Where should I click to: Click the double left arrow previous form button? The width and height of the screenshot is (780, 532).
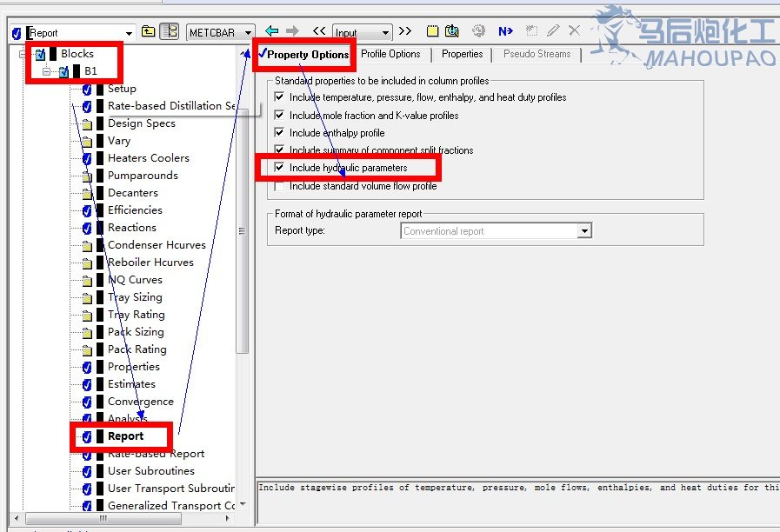coord(319,31)
